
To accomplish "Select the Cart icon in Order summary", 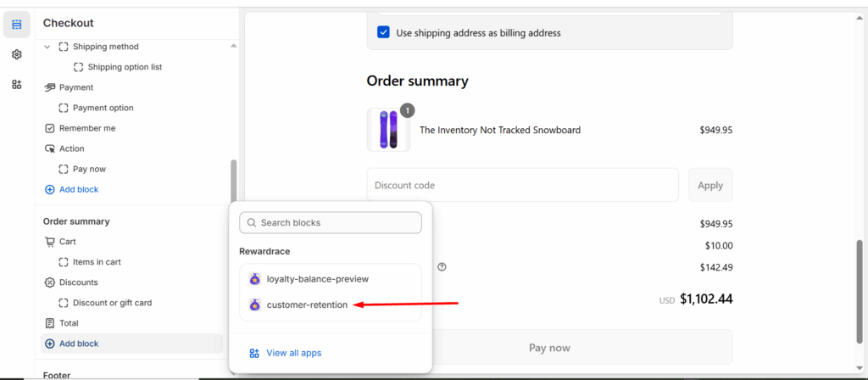I will pos(50,242).
